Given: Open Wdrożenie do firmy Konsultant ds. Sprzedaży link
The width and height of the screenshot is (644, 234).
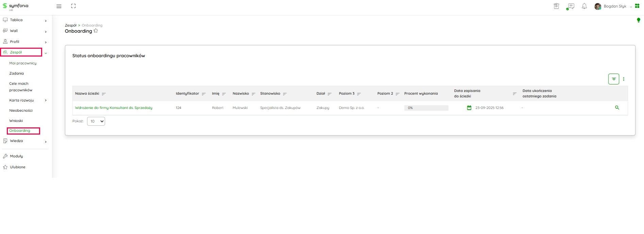Looking at the screenshot, I should 114,108.
